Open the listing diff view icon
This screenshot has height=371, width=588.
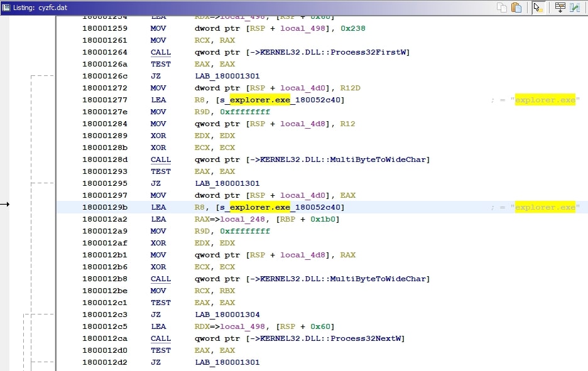pos(575,8)
